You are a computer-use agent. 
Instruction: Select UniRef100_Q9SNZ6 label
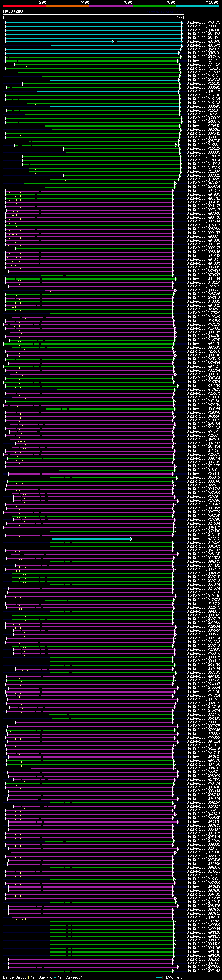tap(203, 906)
